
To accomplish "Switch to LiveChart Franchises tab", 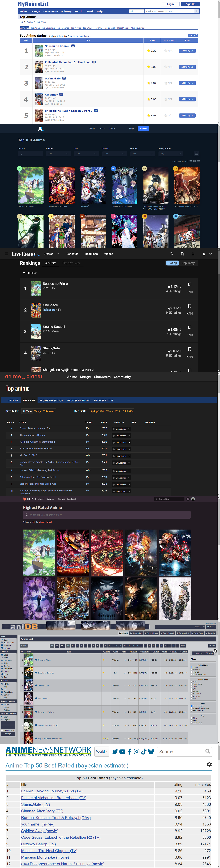I will [71, 263].
